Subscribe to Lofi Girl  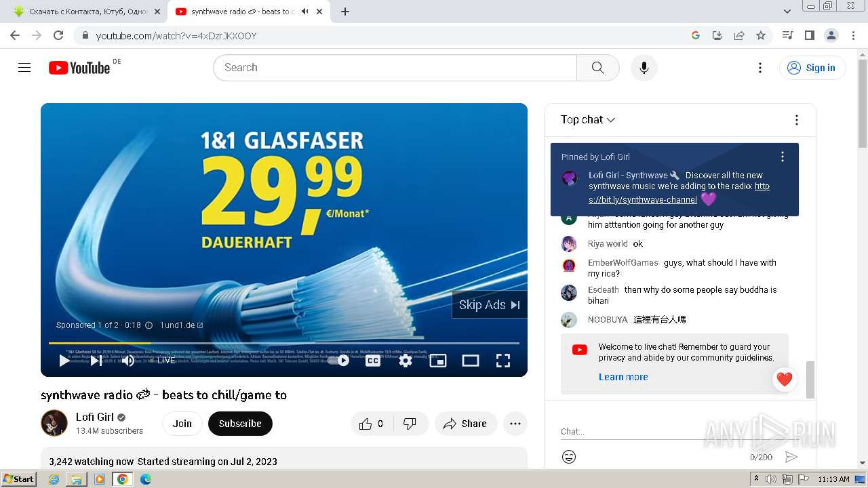[240, 424]
